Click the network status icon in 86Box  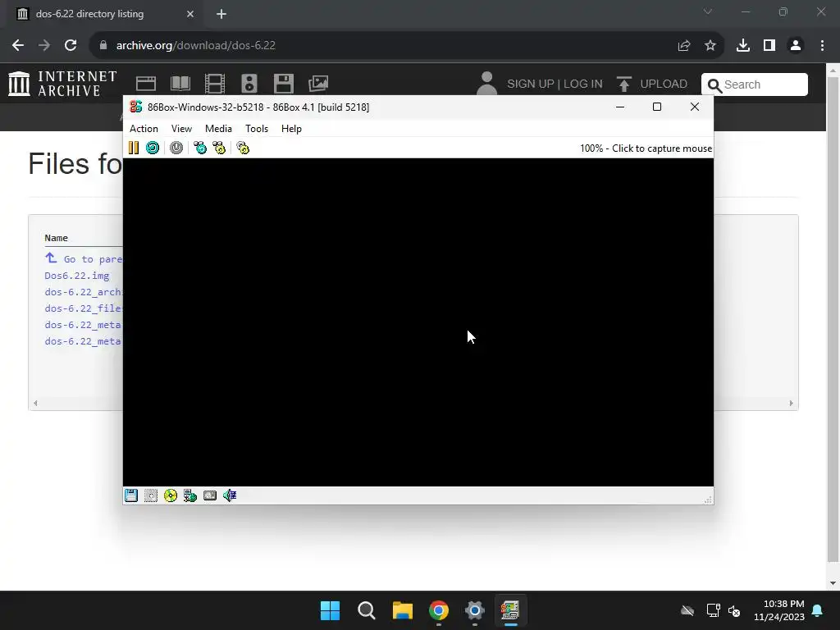coord(190,495)
